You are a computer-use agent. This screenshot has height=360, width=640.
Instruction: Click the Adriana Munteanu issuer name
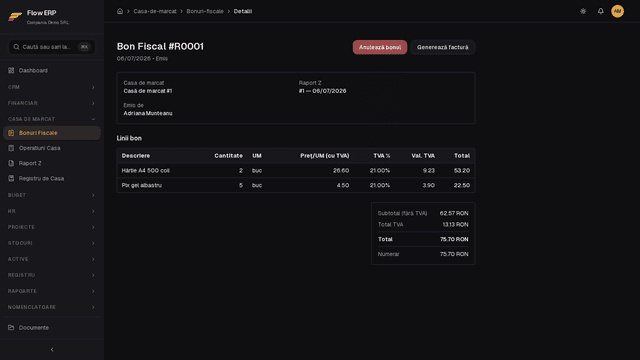pos(148,113)
